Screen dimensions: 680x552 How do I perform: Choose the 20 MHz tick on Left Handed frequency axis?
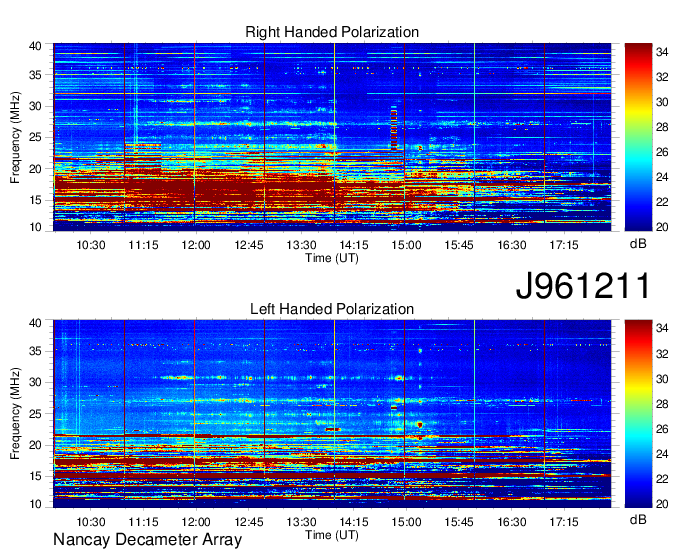coord(35,445)
